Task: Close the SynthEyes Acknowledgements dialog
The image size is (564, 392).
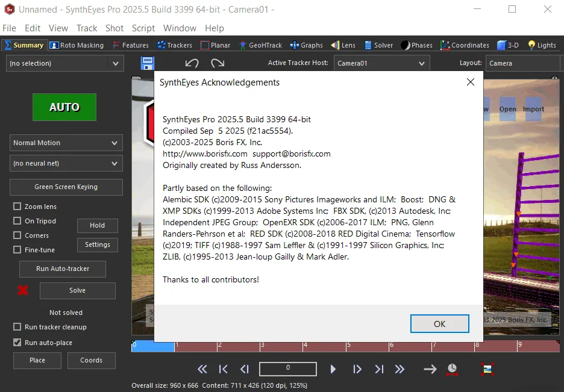Action: (470, 82)
